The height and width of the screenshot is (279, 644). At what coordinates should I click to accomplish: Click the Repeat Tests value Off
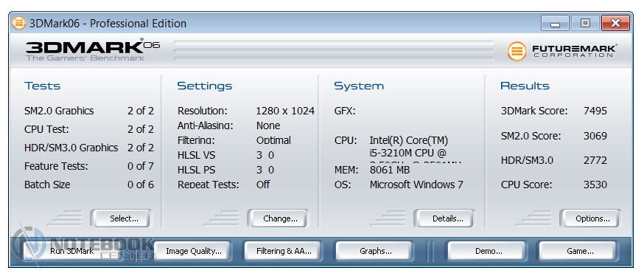[263, 185]
